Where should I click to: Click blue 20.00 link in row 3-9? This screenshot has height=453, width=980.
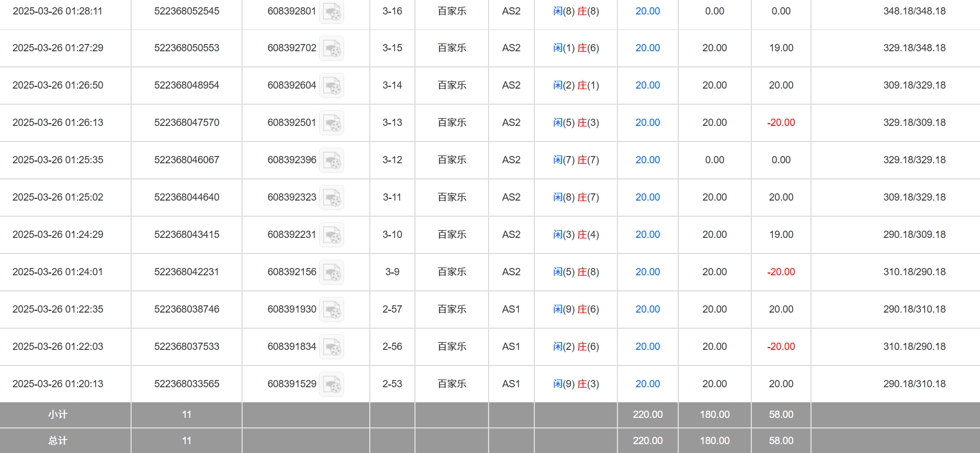648,272
